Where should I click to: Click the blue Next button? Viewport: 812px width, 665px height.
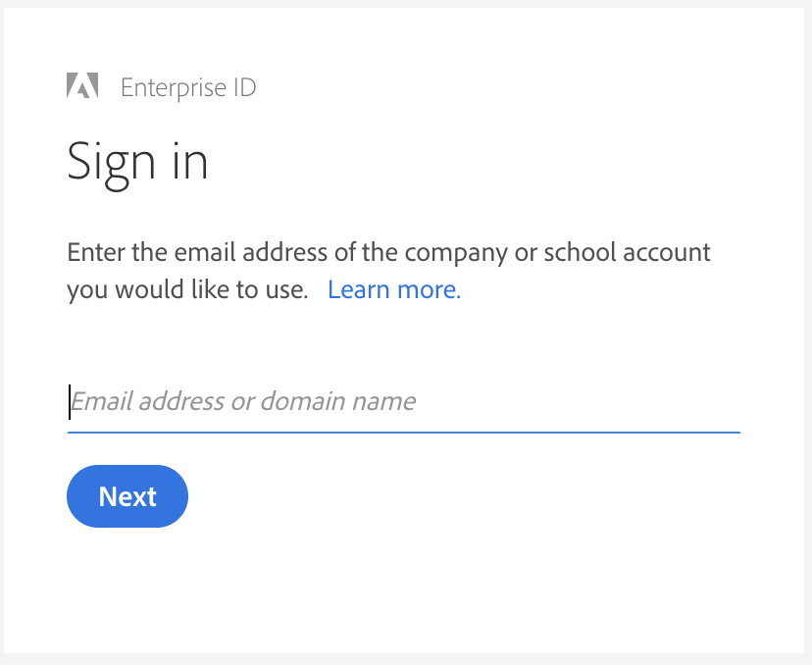pyautogui.click(x=127, y=496)
